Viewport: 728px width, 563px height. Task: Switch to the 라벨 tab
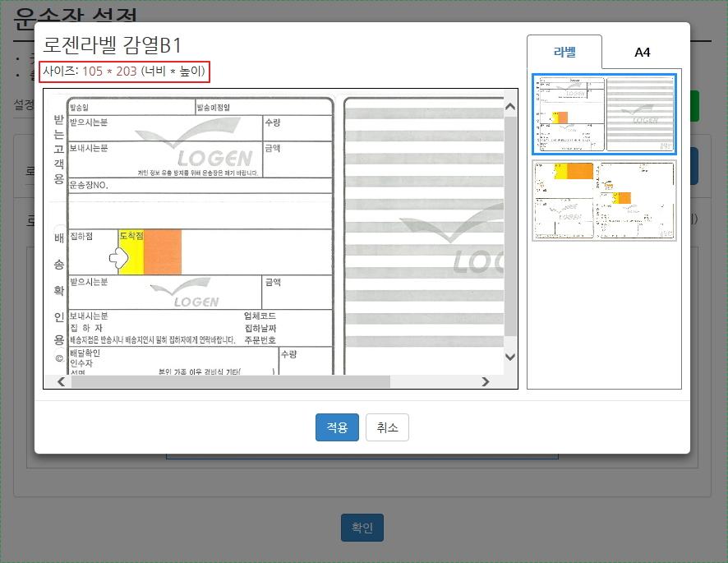[564, 52]
